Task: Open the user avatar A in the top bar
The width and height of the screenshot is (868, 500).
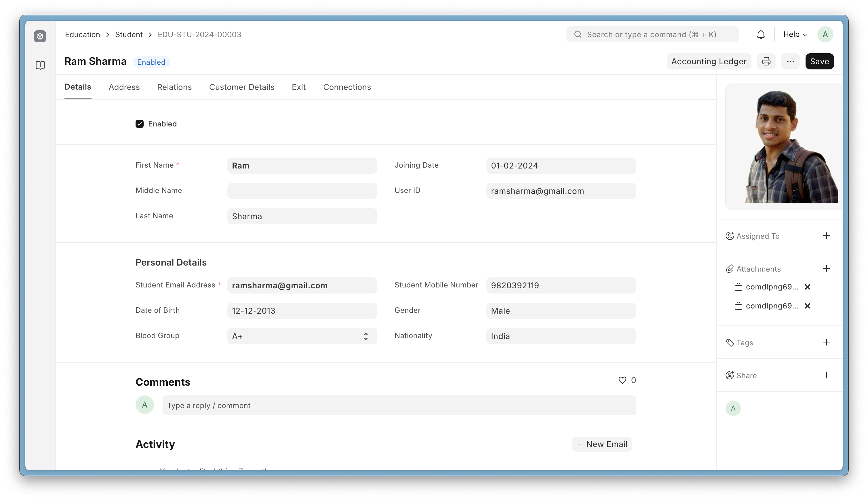Action: tap(825, 34)
